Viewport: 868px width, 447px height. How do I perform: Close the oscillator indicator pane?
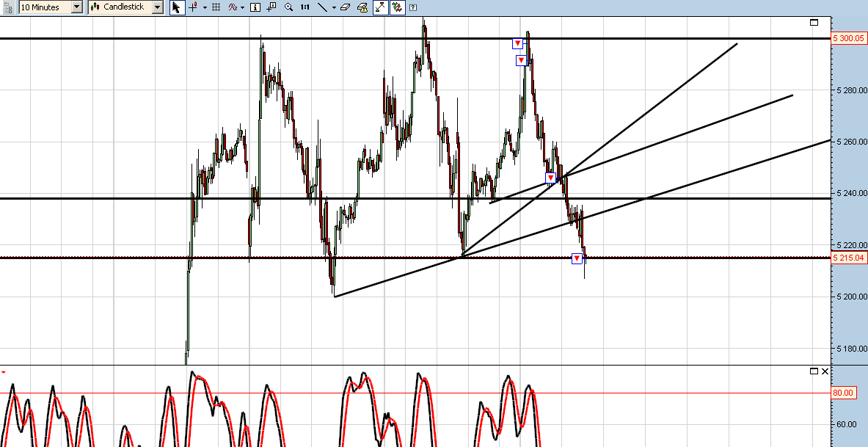pyautogui.click(x=825, y=371)
